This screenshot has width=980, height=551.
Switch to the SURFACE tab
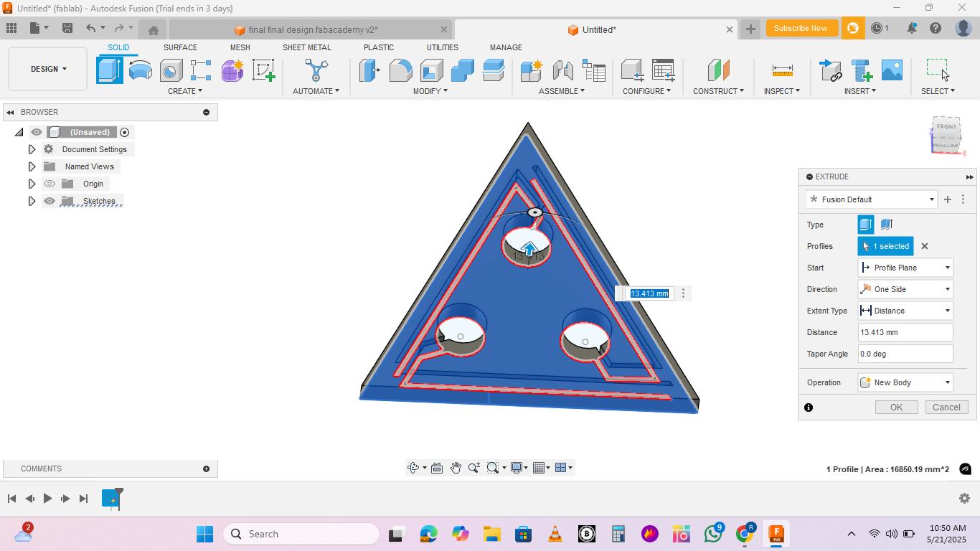180,47
